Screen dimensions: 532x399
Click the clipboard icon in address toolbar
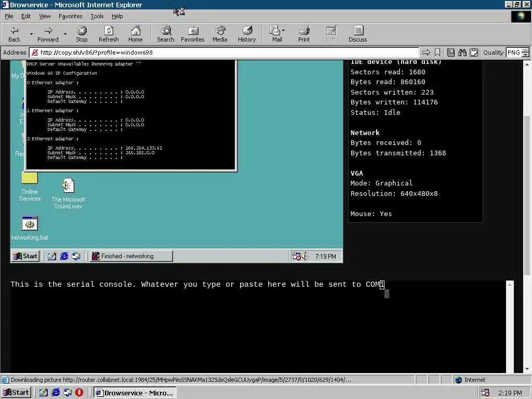(474, 52)
